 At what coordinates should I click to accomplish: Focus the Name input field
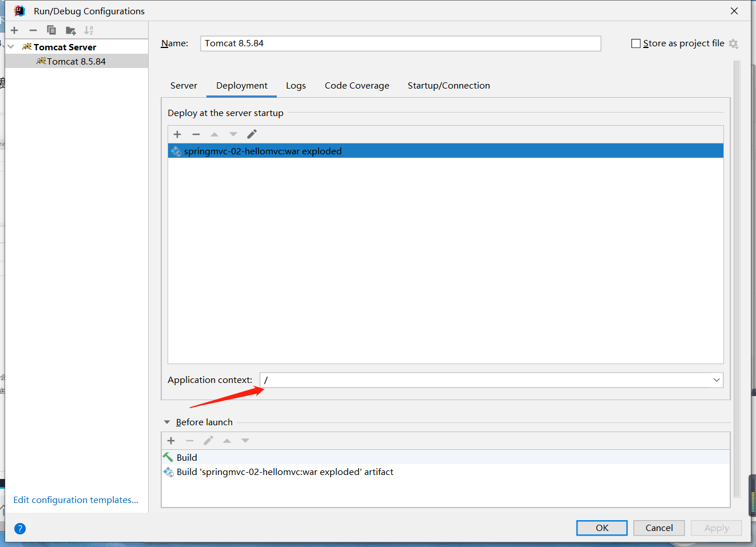(x=400, y=43)
